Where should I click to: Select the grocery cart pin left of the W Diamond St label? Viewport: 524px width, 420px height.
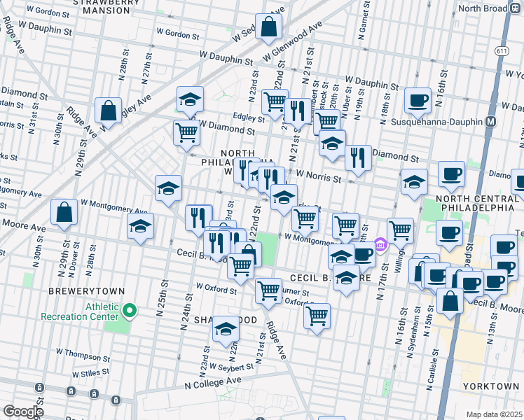pos(187,135)
